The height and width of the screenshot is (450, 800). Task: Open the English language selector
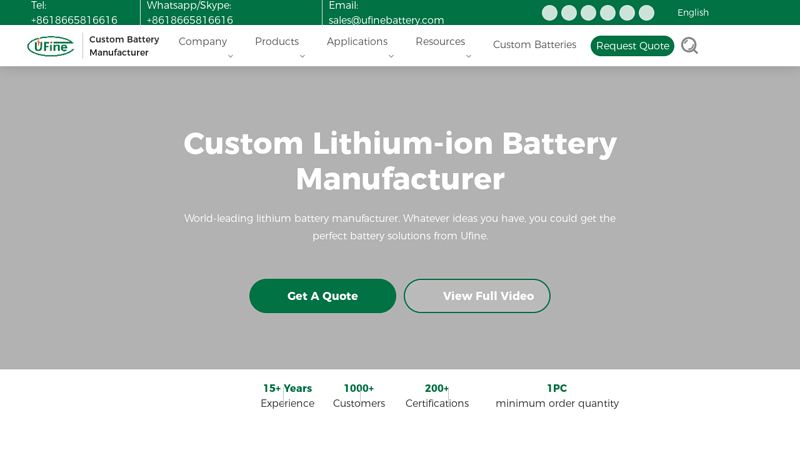click(x=693, y=13)
